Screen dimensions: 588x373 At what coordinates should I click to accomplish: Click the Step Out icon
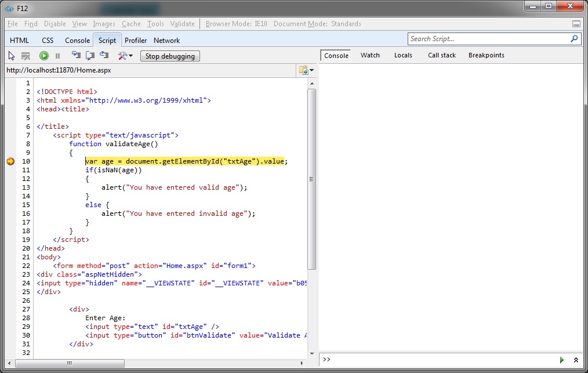(104, 56)
